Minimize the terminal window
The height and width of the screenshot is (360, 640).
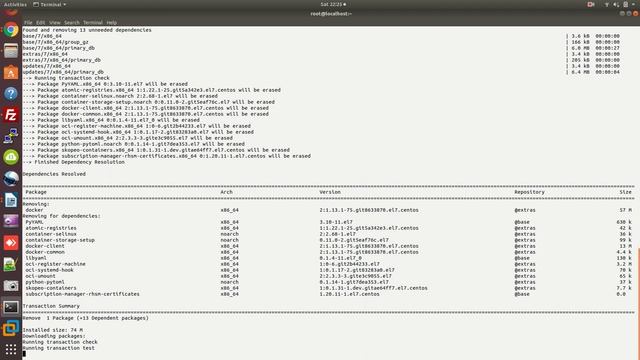[x=622, y=13]
